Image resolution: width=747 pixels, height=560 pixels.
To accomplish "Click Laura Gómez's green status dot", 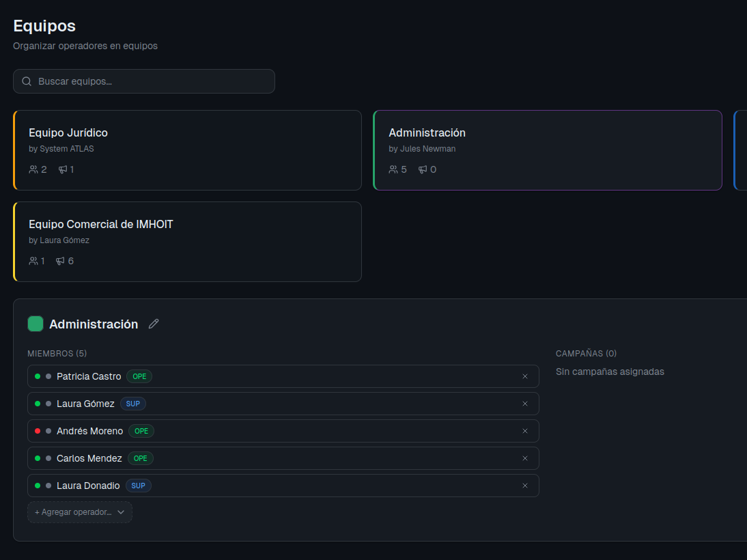I will click(38, 404).
